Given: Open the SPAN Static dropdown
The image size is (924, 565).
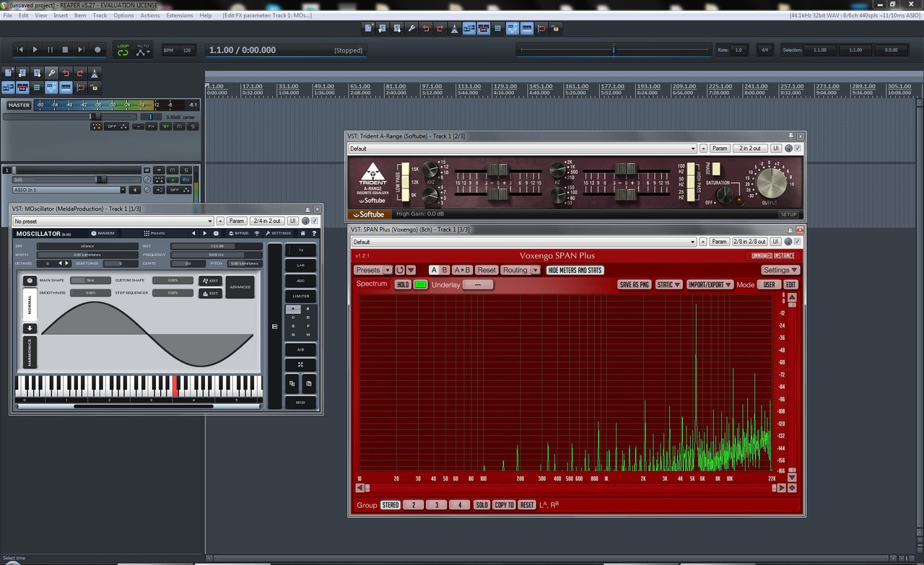Looking at the screenshot, I should click(x=669, y=284).
